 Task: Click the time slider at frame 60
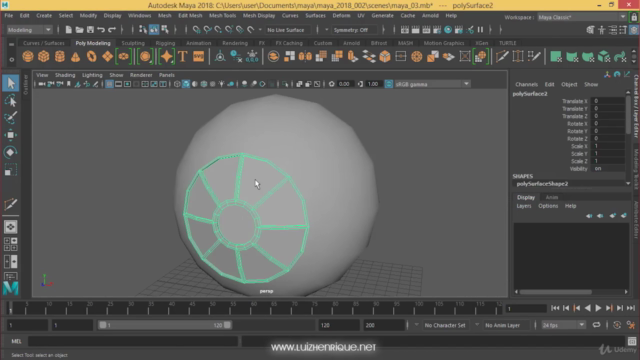pyautogui.click(x=253, y=308)
